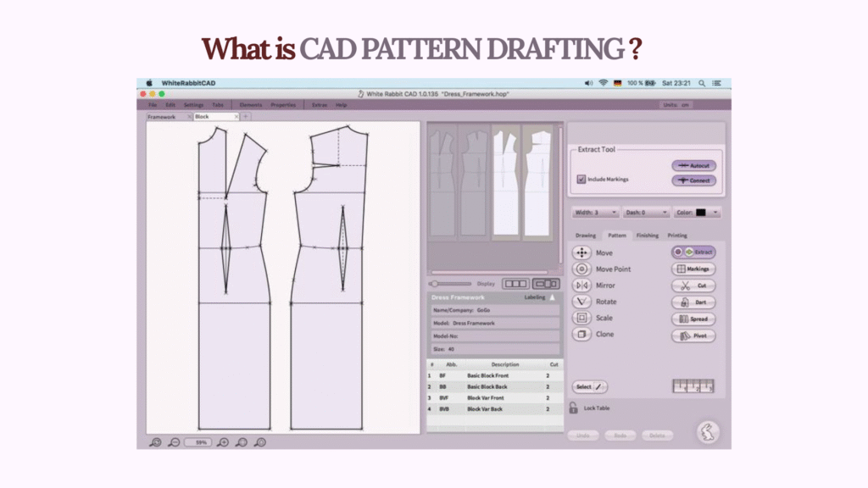Select the Clone tool icon
The height and width of the screenshot is (488, 868).
tap(581, 334)
